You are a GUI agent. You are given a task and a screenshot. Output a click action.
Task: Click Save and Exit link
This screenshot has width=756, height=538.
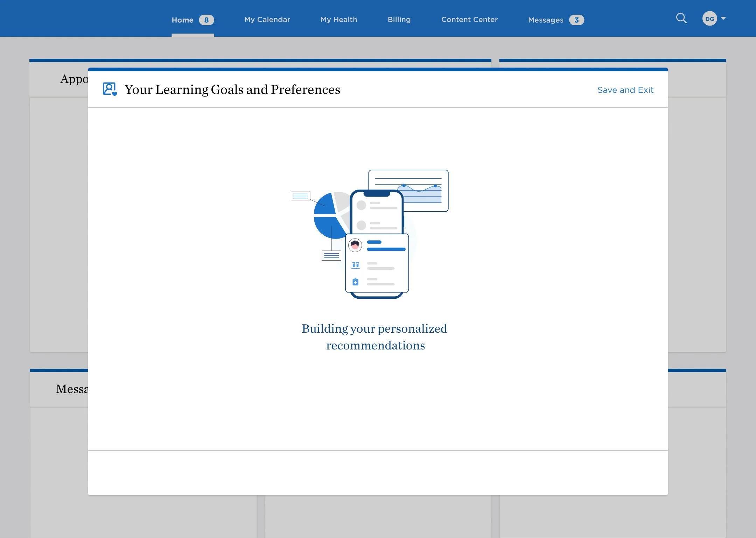coord(625,90)
